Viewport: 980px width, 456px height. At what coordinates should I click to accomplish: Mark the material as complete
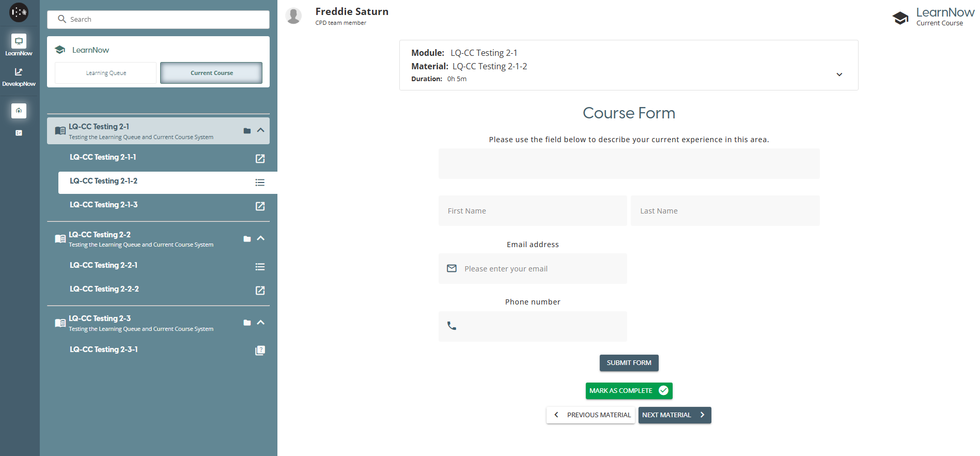coord(628,391)
